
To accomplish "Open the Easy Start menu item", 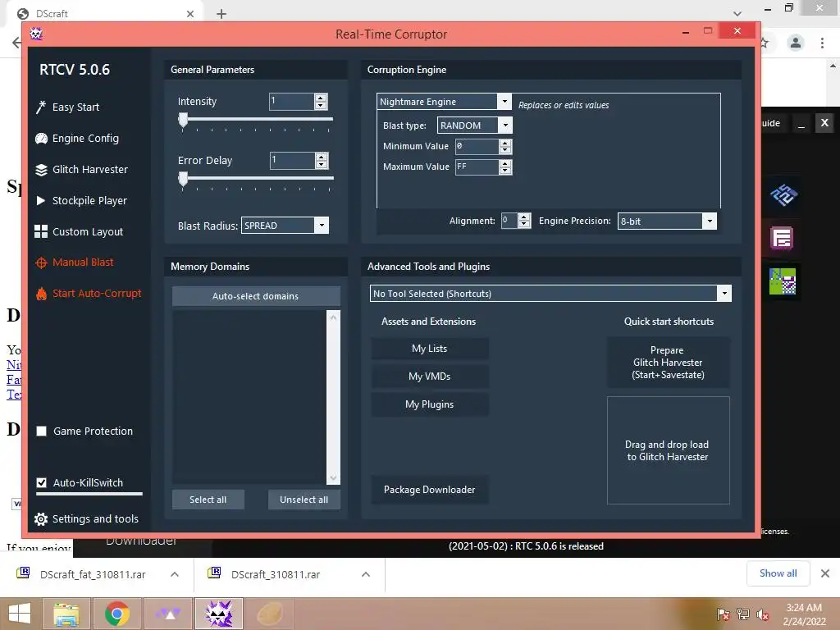I will coord(75,107).
